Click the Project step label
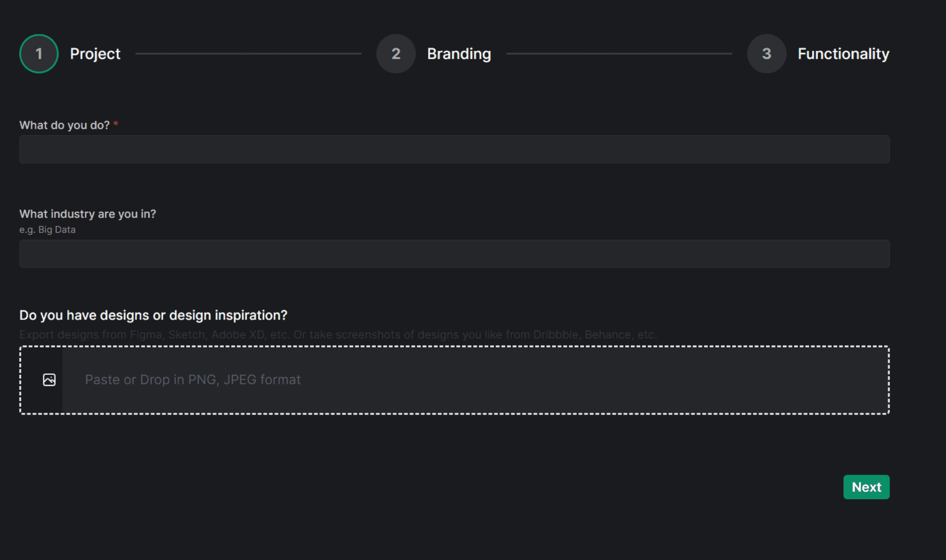Screen dimensions: 946x560 (95, 53)
